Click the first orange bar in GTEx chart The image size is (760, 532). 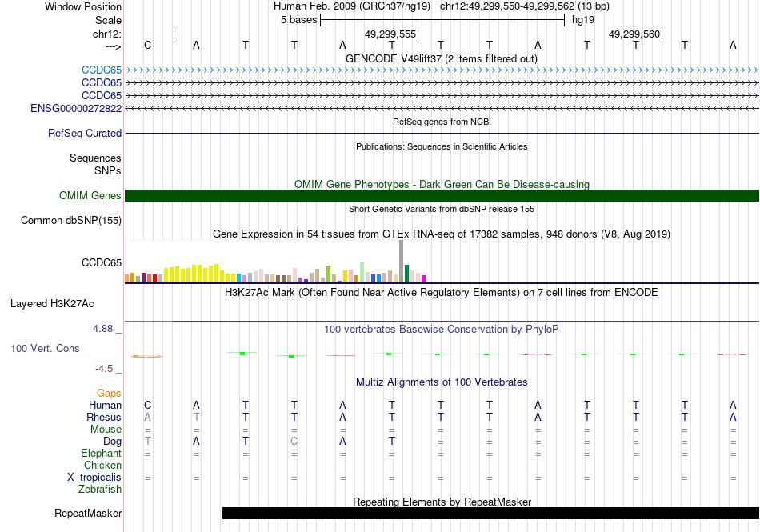[x=127, y=278]
